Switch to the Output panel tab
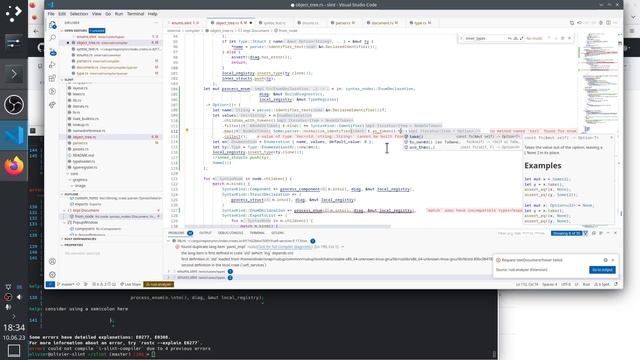Image resolution: width=640 pixels, height=360 pixels. (x=205, y=233)
